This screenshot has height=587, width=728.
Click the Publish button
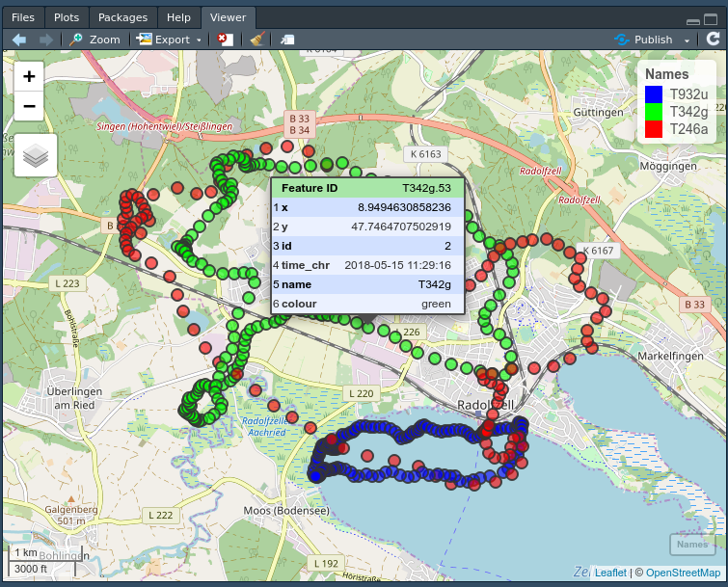643,40
